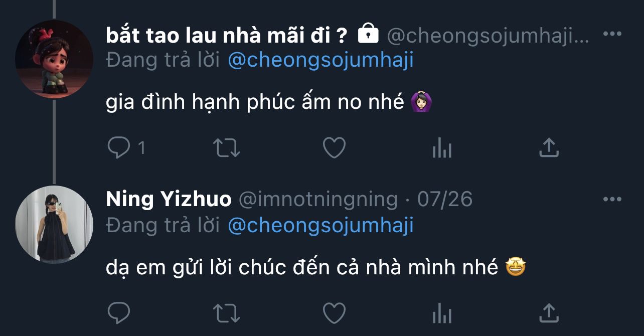View analytics of Ning Yizhuo's tweet

pyautogui.click(x=442, y=313)
